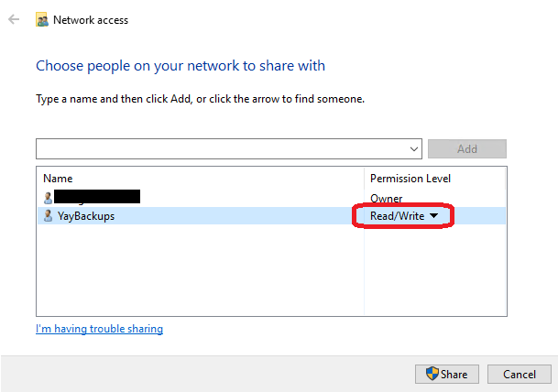The width and height of the screenshot is (558, 392).
Task: Select the redacted owner row
Action: click(x=271, y=198)
